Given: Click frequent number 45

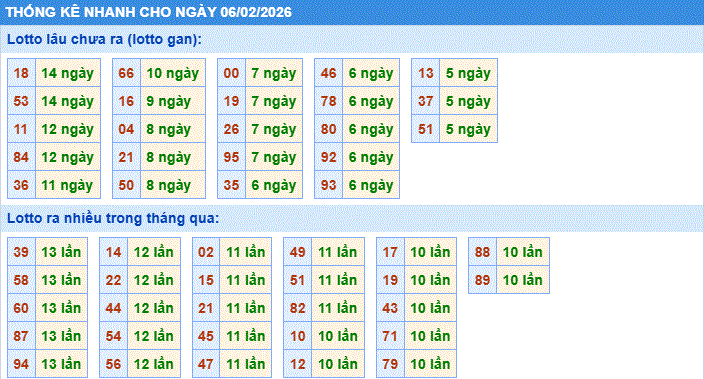Looking at the screenshot, I should (x=206, y=335).
